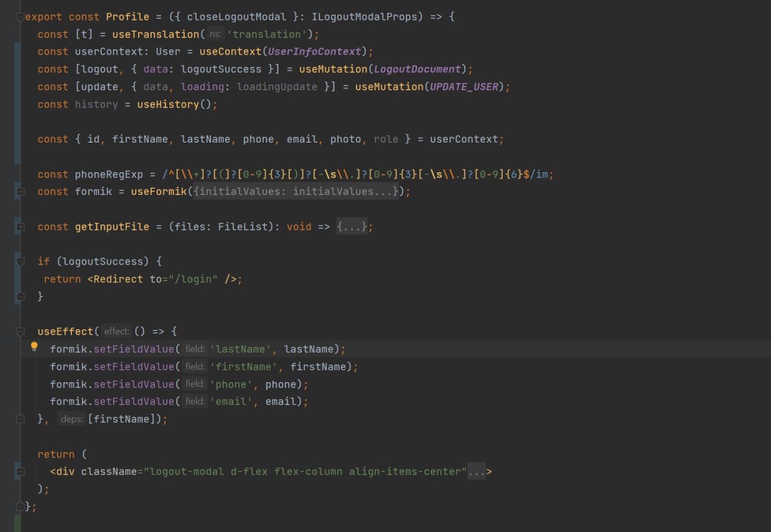Click the loadingUpdate variable

[x=277, y=87]
